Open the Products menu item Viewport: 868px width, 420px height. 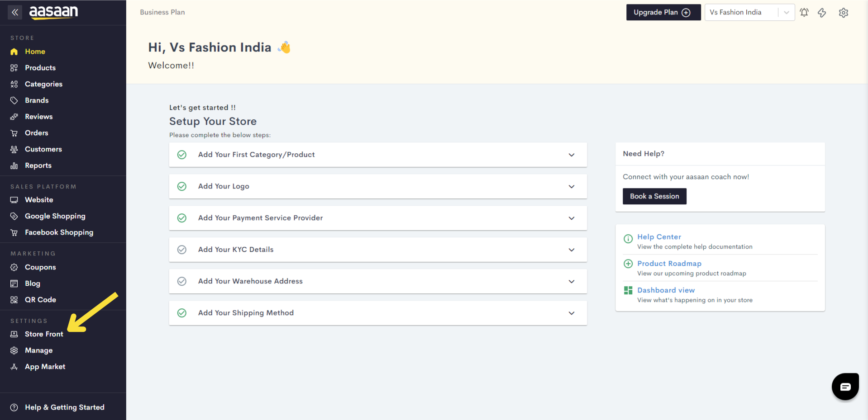[x=40, y=68]
